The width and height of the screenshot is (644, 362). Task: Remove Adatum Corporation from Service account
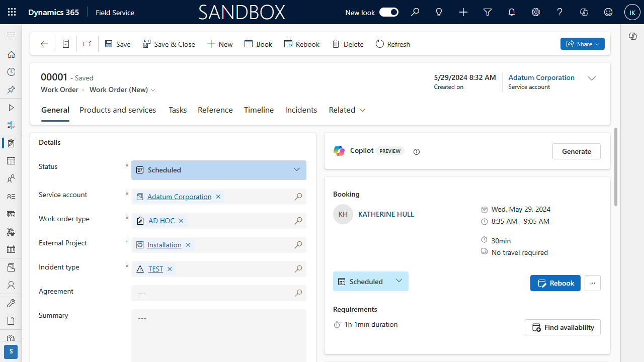[x=218, y=197]
